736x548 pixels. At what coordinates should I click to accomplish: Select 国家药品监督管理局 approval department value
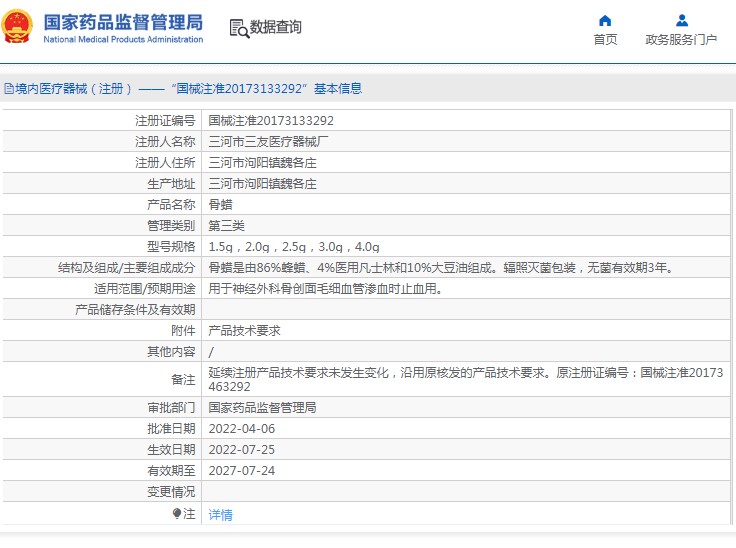click(262, 408)
